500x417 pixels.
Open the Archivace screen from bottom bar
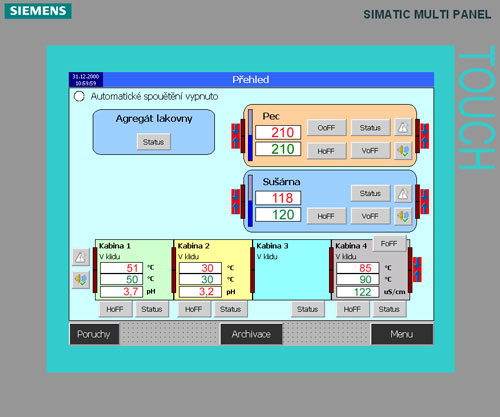click(251, 334)
